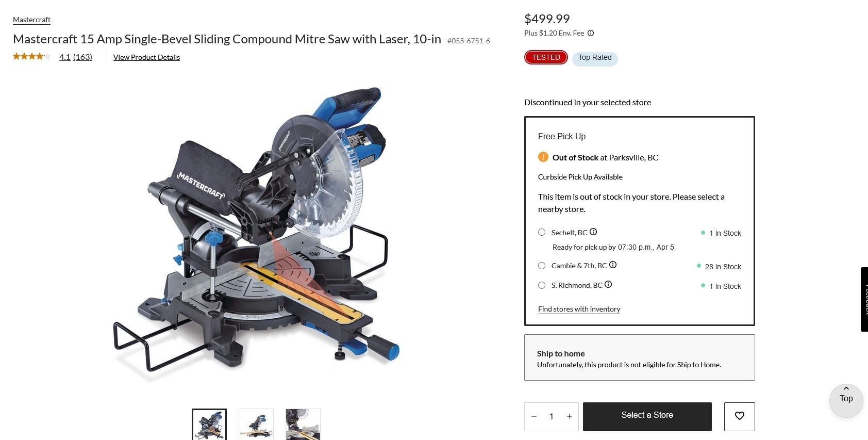Image resolution: width=868 pixels, height=440 pixels.
Task: Open the Feedback side tab
Action: point(864,299)
